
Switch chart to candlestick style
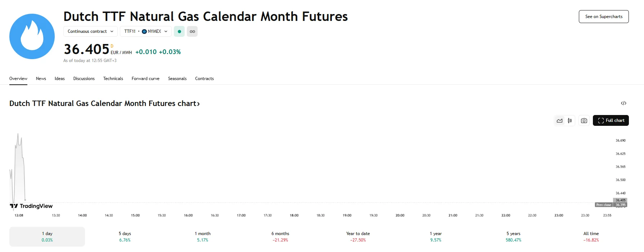570,121
